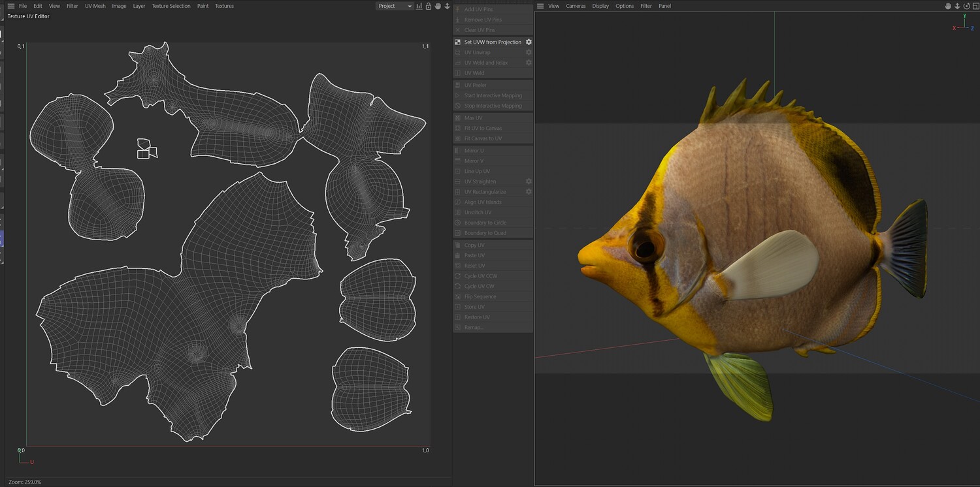980x487 pixels.
Task: Click the Zoom: 259.0% status text
Action: (x=25, y=482)
